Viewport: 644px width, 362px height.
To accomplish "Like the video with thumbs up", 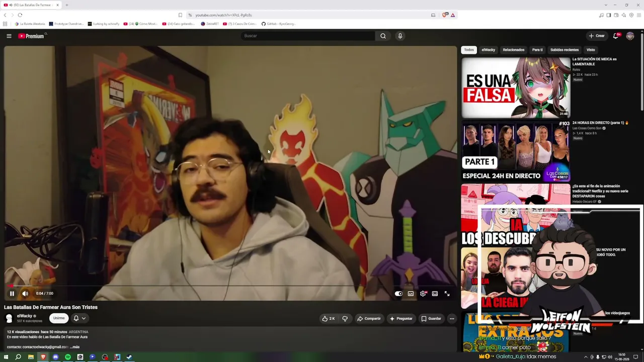I will point(329,318).
